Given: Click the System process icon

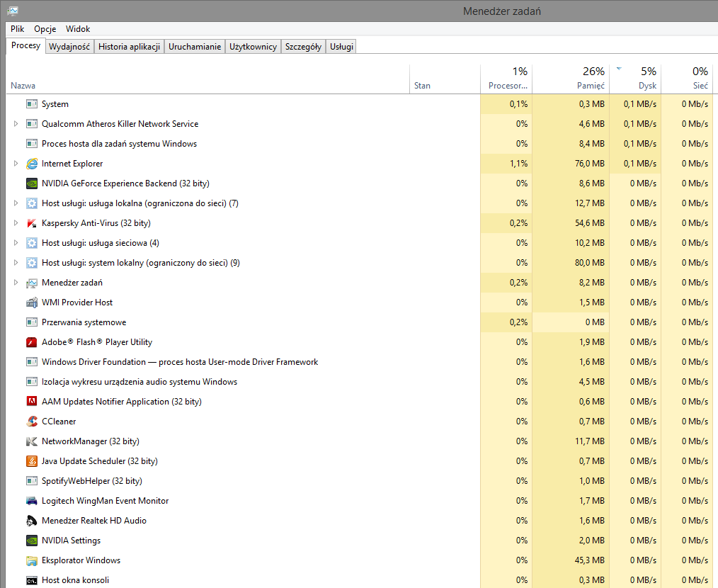Looking at the screenshot, I should pos(32,104).
